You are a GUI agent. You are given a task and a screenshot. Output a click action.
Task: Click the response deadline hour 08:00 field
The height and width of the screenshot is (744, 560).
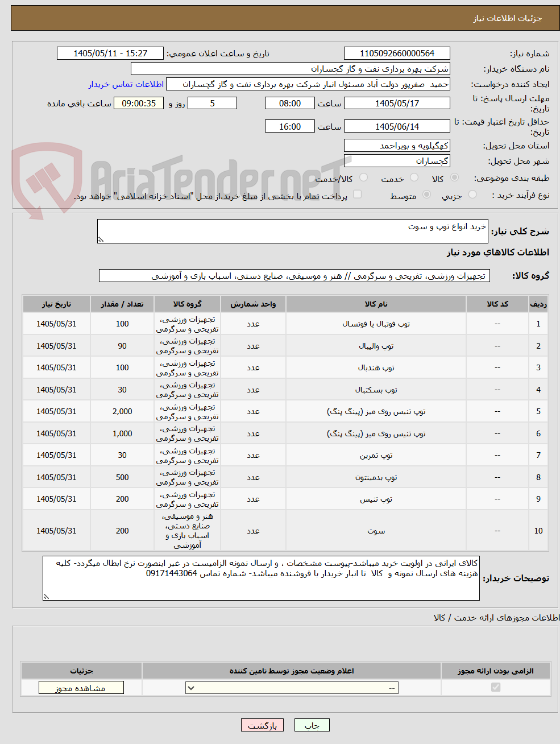point(290,104)
